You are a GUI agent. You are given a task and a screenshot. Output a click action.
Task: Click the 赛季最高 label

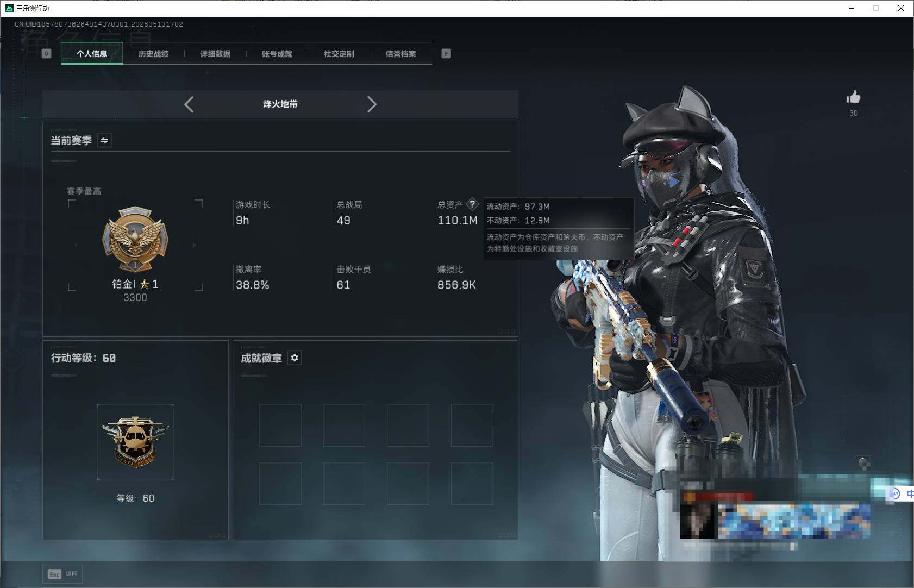[84, 191]
